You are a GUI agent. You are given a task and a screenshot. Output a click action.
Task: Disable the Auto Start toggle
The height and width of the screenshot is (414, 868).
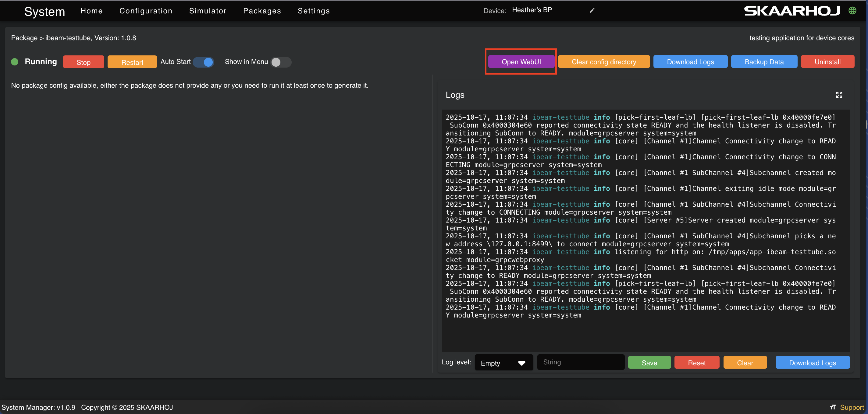pos(204,62)
